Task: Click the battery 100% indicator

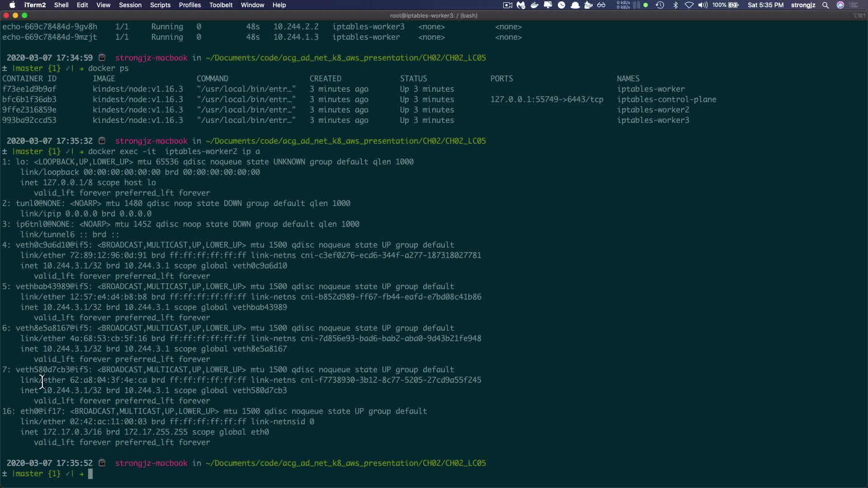Action: (x=726, y=5)
